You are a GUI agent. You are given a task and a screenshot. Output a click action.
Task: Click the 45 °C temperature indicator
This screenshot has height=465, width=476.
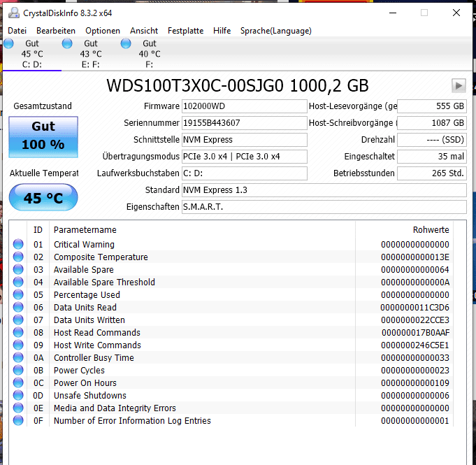(x=43, y=197)
